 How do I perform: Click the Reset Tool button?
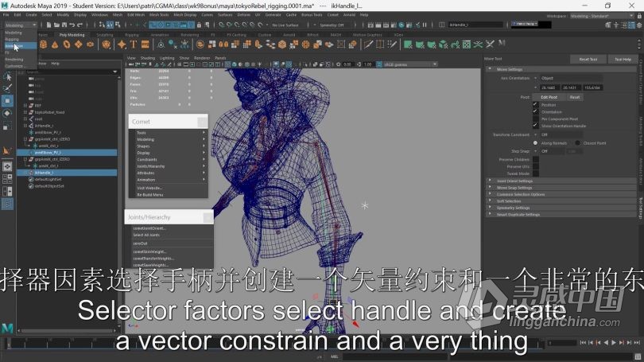pyautogui.click(x=588, y=59)
